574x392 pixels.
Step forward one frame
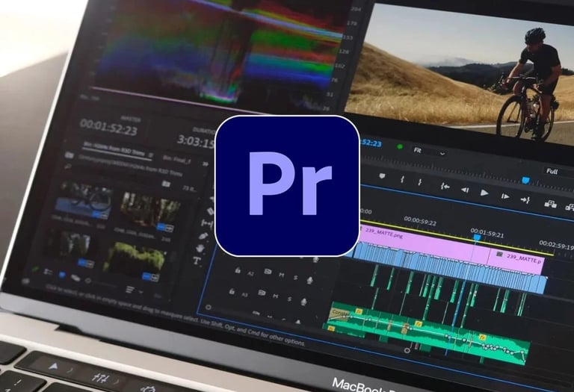(x=505, y=196)
